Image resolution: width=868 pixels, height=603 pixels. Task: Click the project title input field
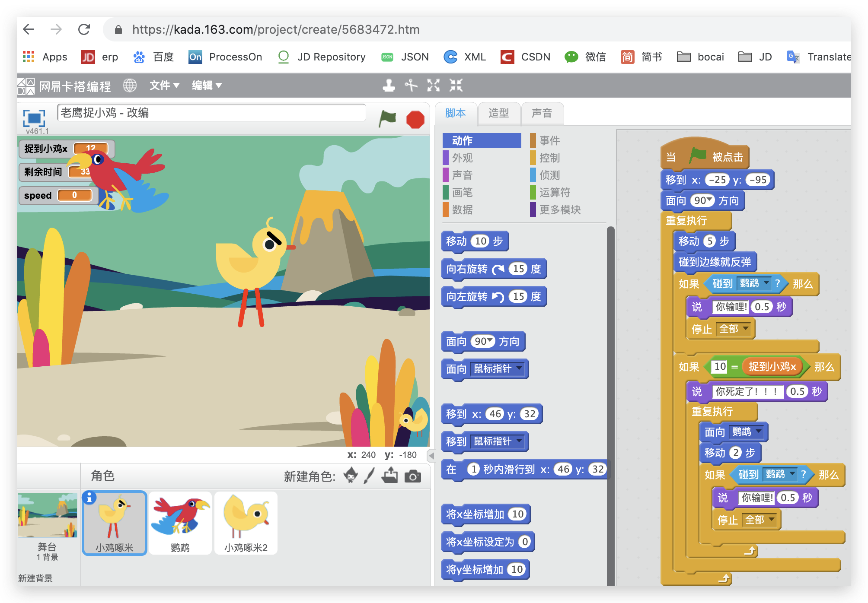click(x=211, y=113)
